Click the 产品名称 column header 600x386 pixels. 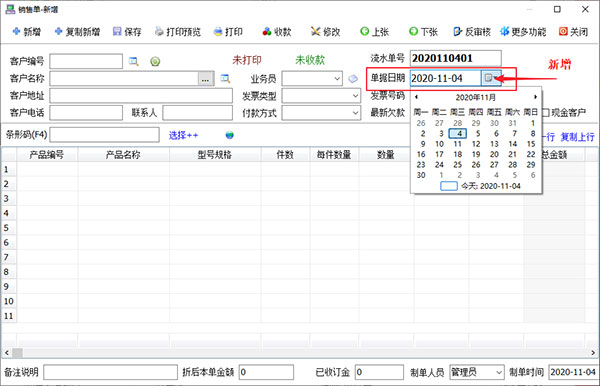coord(123,155)
